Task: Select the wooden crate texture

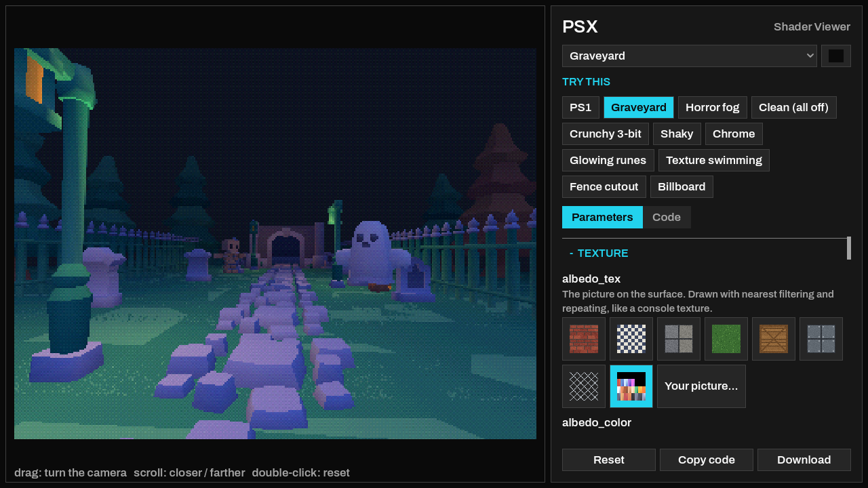Action: pyautogui.click(x=774, y=339)
